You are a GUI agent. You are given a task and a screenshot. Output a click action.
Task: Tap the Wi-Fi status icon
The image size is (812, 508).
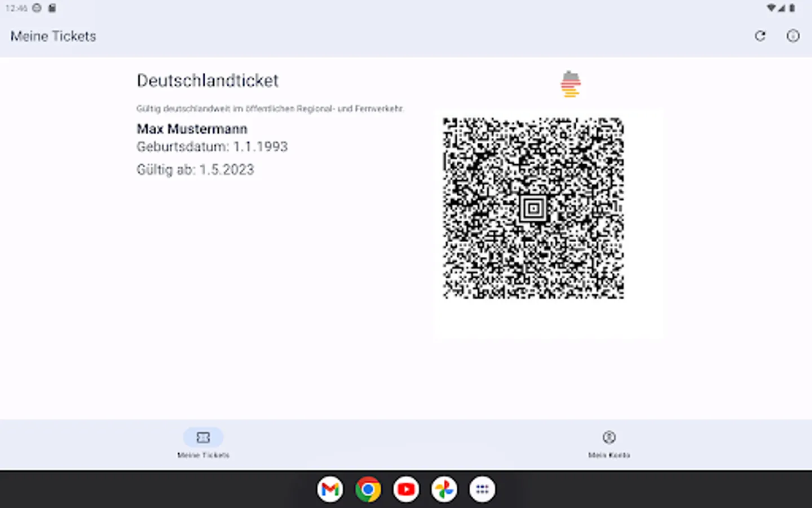[x=771, y=8]
